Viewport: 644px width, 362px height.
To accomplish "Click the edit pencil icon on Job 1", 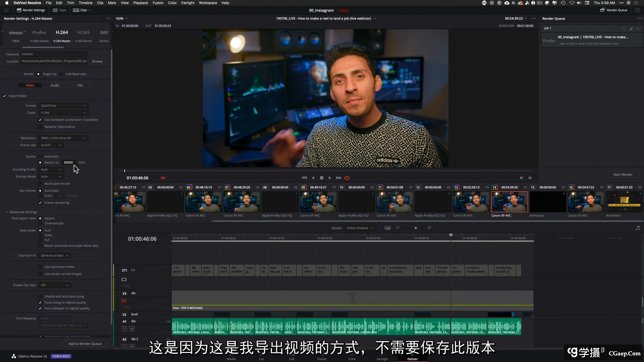I will click(x=631, y=28).
